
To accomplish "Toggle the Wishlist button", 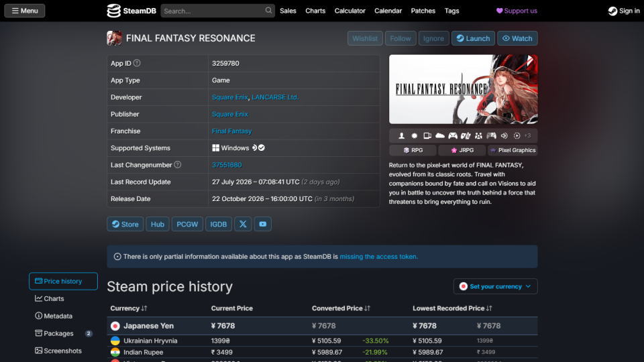I will (x=365, y=38).
